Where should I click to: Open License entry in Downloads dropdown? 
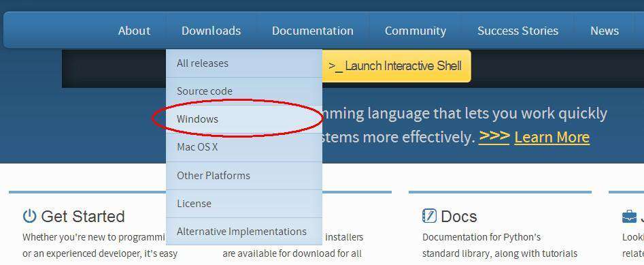coord(244,203)
